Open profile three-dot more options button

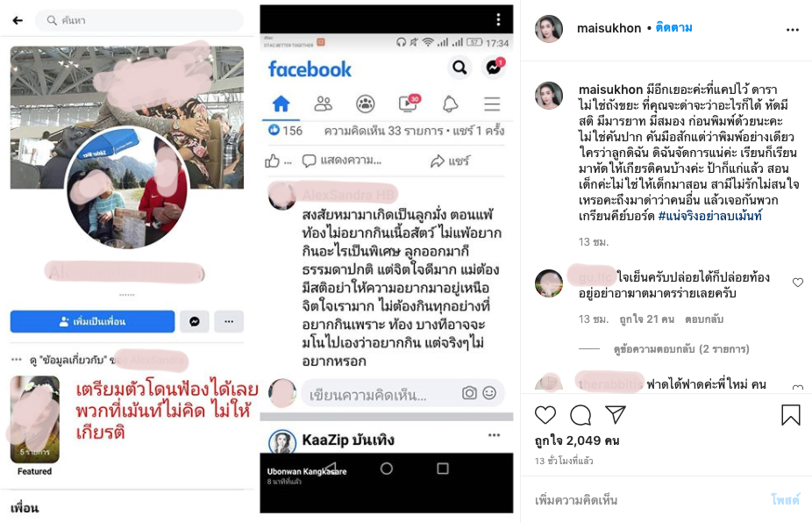[229, 321]
